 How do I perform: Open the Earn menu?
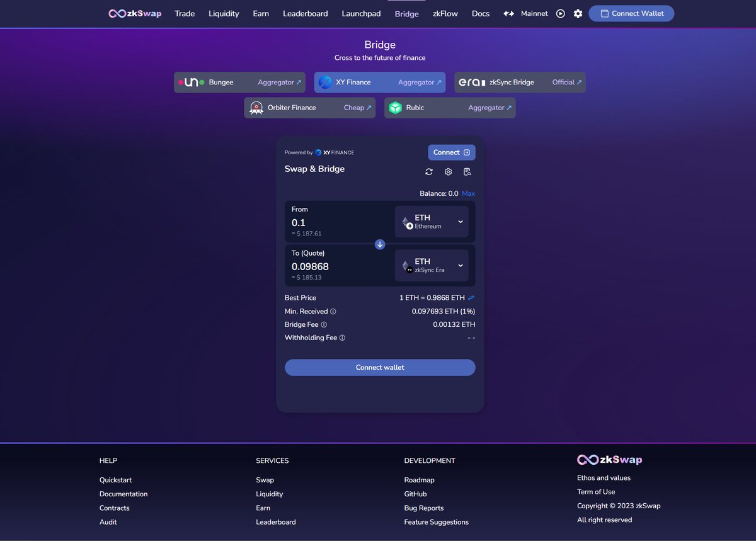point(261,13)
